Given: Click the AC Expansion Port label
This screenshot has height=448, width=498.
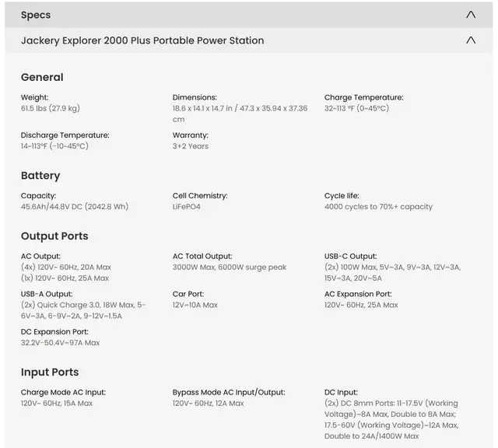Looking at the screenshot, I should point(358,294).
